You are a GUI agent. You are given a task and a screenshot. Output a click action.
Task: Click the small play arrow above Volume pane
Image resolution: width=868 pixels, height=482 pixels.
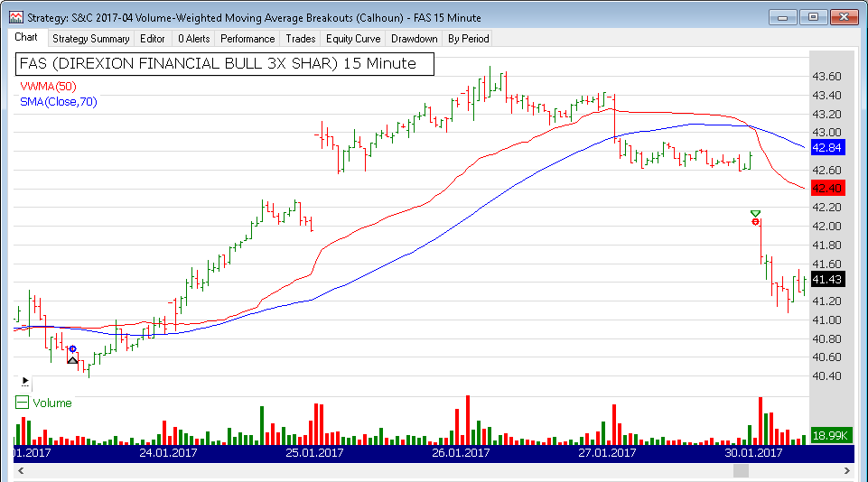tap(24, 381)
